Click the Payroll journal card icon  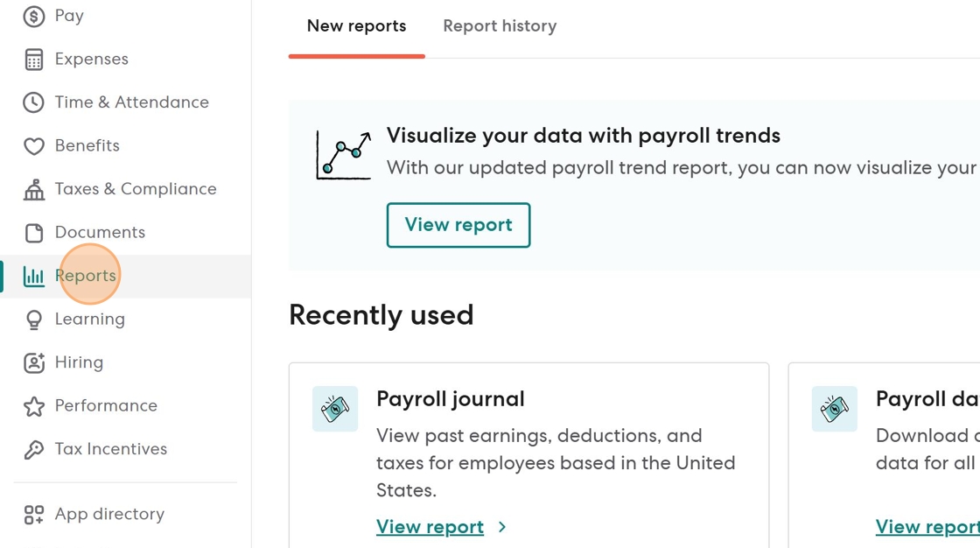[335, 409]
